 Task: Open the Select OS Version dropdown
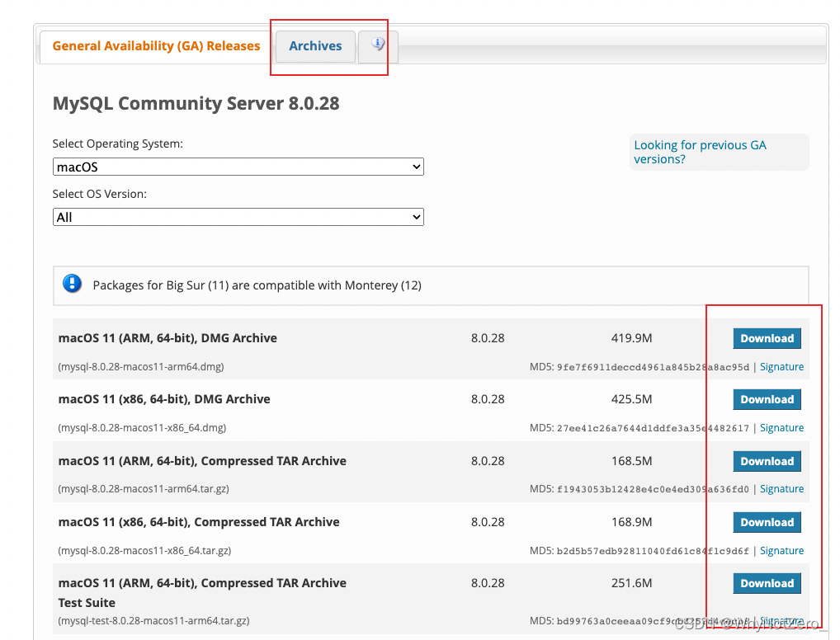[x=238, y=217]
